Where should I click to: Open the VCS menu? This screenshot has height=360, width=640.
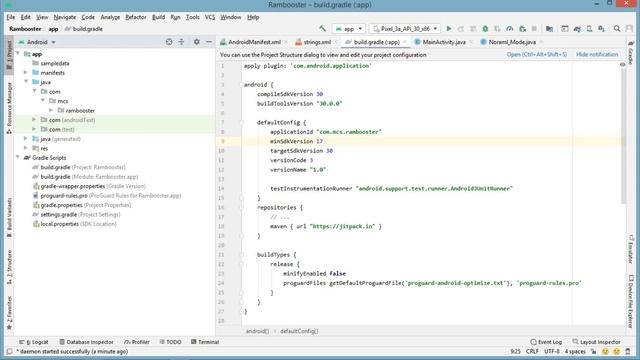[x=210, y=17]
